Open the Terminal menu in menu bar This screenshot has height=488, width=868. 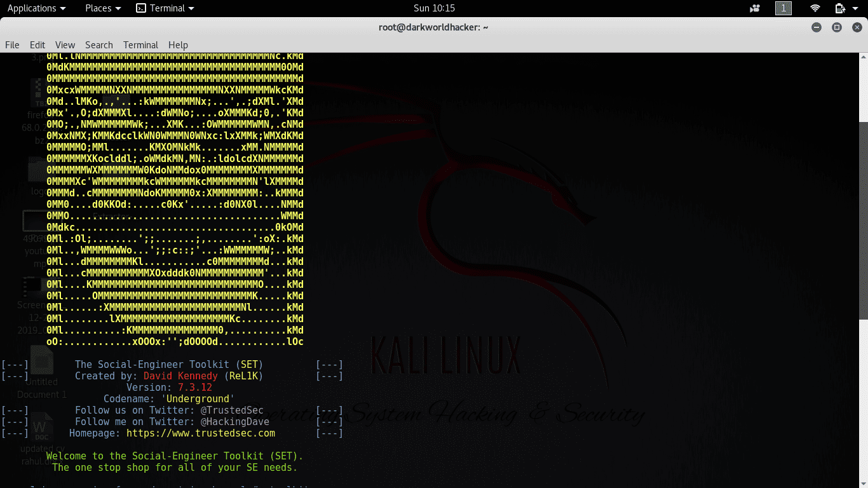[x=140, y=44]
